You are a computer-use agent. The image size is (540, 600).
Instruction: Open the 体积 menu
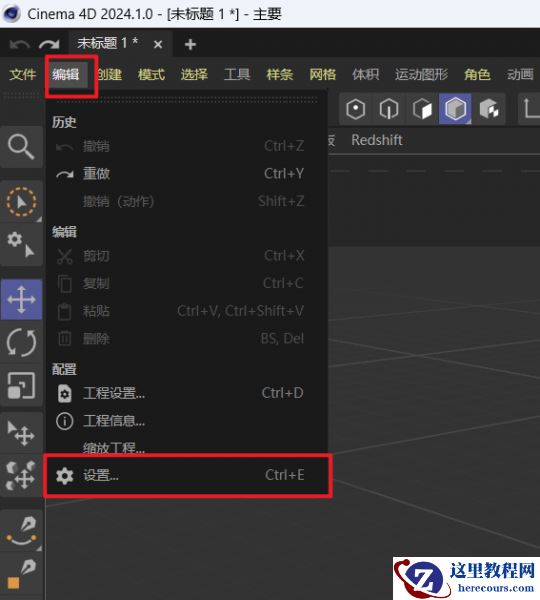coord(365,74)
